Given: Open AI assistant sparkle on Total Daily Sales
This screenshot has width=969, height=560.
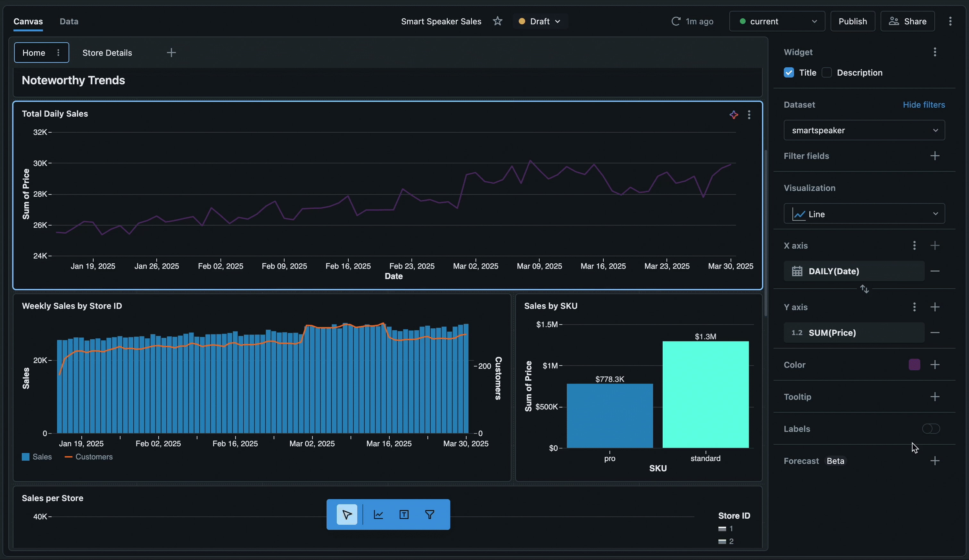Looking at the screenshot, I should tap(733, 115).
